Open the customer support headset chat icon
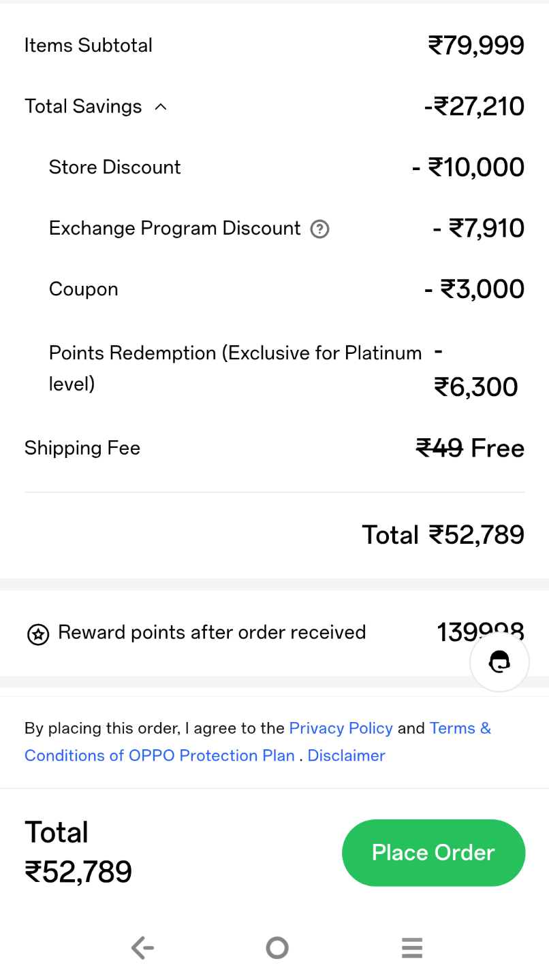 499,661
